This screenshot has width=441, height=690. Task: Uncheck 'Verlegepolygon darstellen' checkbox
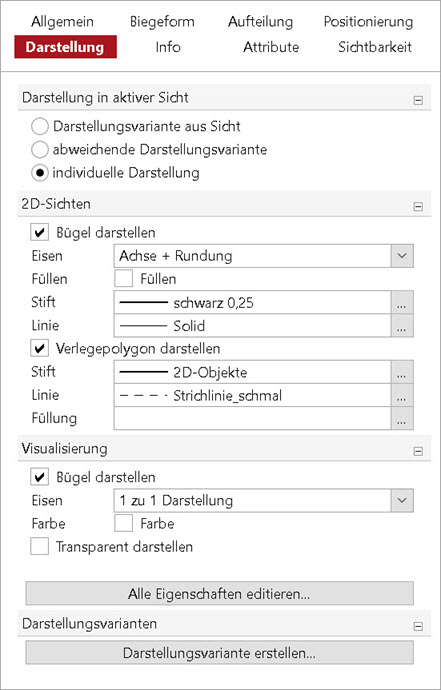coord(40,349)
